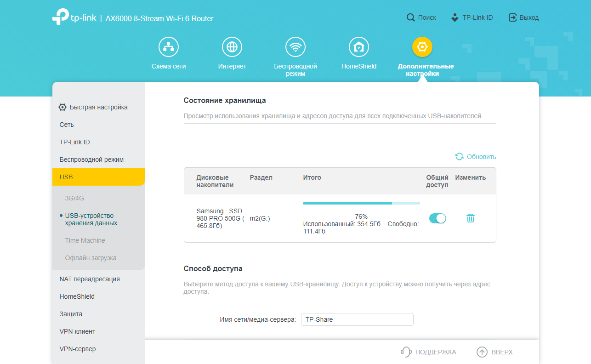This screenshot has height=364, width=591.
Task: Click the Раздел column header
Action: (261, 177)
